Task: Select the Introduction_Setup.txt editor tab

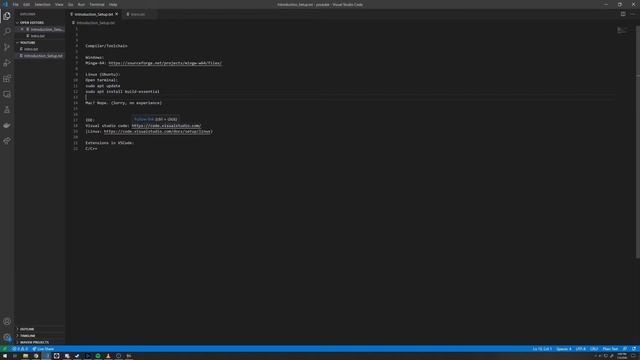Action: coord(93,14)
